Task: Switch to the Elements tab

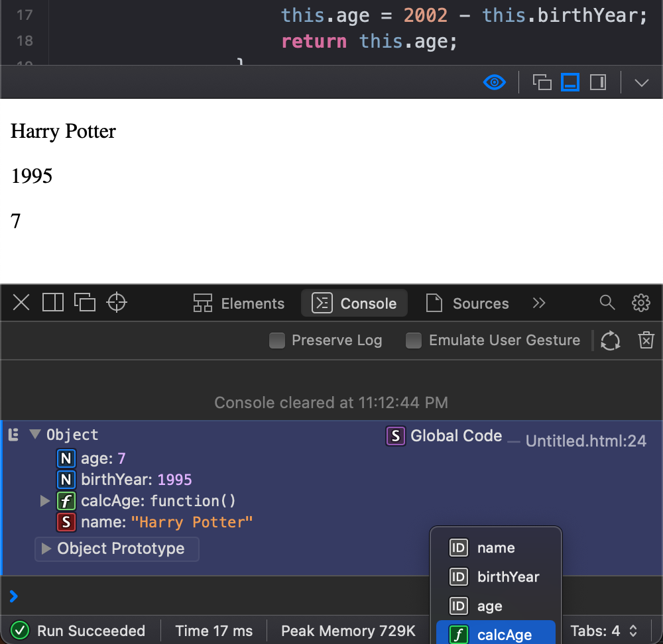Action: 239,303
